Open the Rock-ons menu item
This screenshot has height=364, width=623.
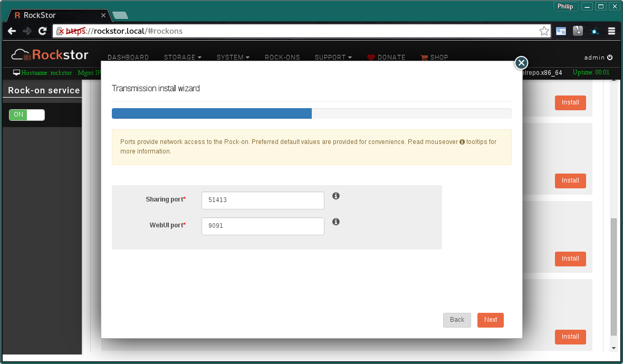click(282, 57)
